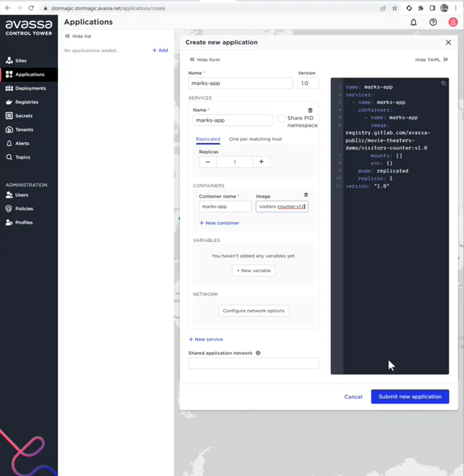Open the browser side panel icon
Image resolution: width=464 pixels, height=476 pixels.
[x=432, y=8]
